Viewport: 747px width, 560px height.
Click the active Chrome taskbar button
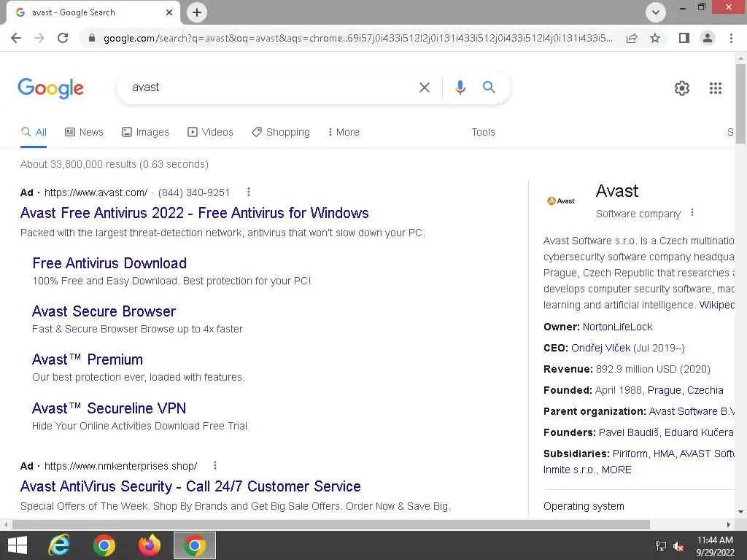tap(194, 545)
